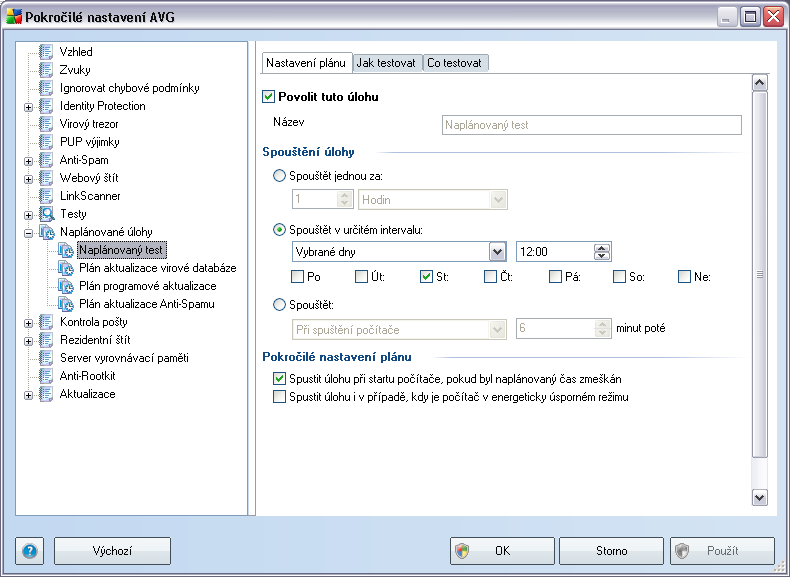Click the Název input field
The height and width of the screenshot is (577, 790).
(x=591, y=125)
